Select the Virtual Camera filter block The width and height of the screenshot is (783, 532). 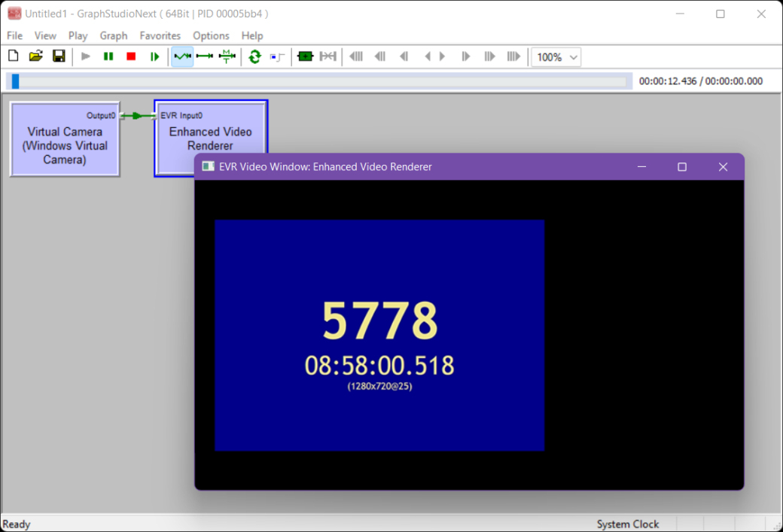click(64, 139)
